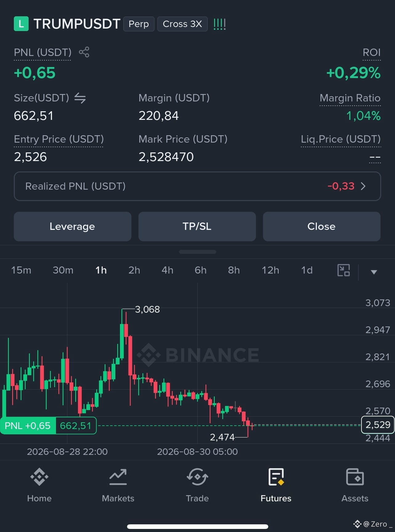Tap the 662,51 size tag on chart
The image size is (395, 532).
(76, 426)
